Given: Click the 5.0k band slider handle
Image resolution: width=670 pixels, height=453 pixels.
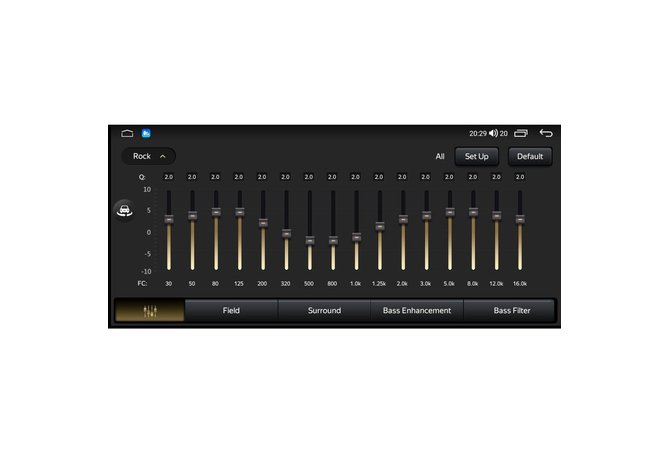Looking at the screenshot, I should tap(450, 212).
